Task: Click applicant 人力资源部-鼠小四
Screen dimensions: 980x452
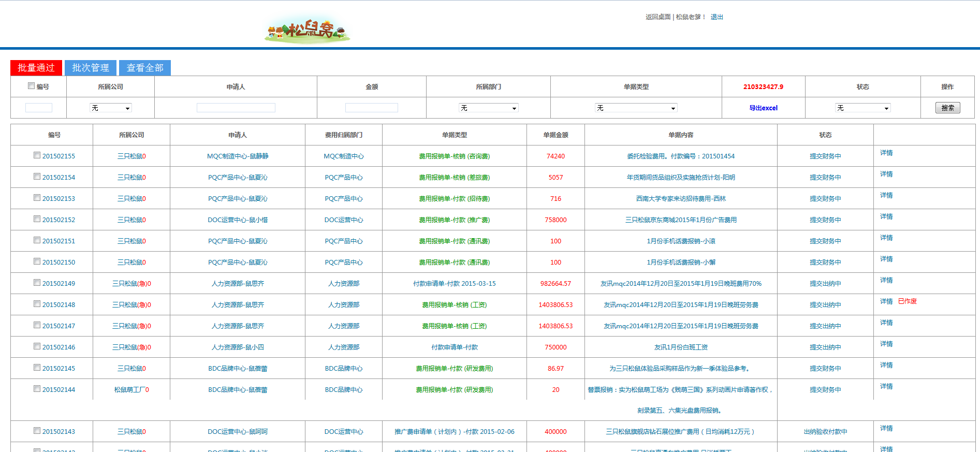Action: [x=238, y=347]
